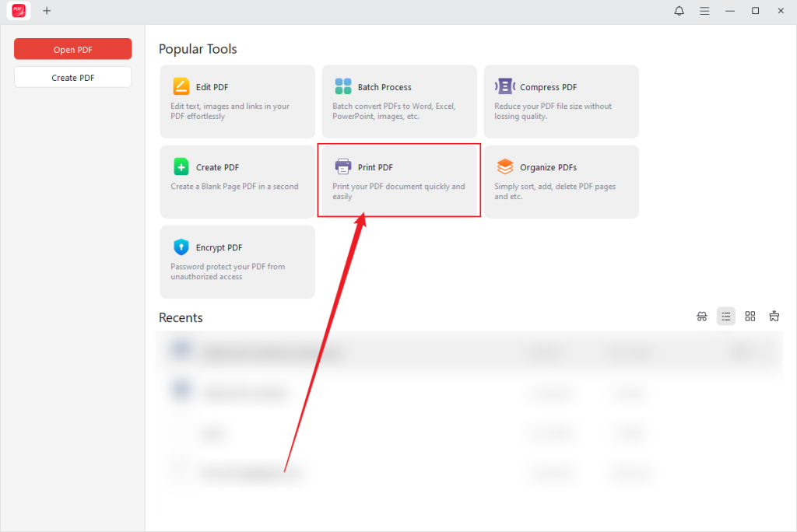Image resolution: width=797 pixels, height=532 pixels.
Task: Click the PDF app logo tab
Action: (x=17, y=11)
